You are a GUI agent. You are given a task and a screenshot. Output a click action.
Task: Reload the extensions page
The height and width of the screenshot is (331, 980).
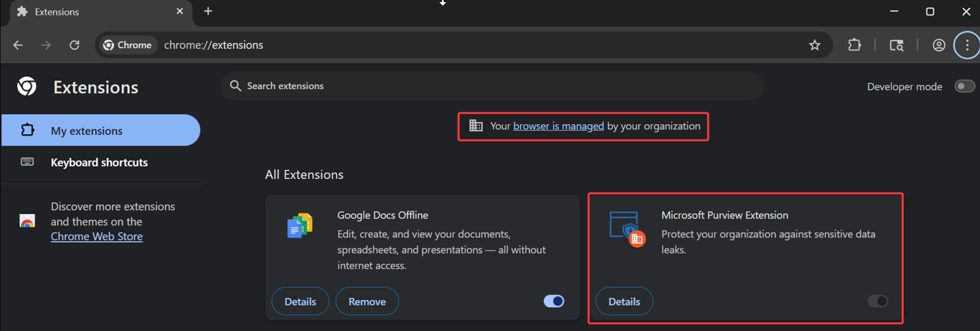coord(74,45)
